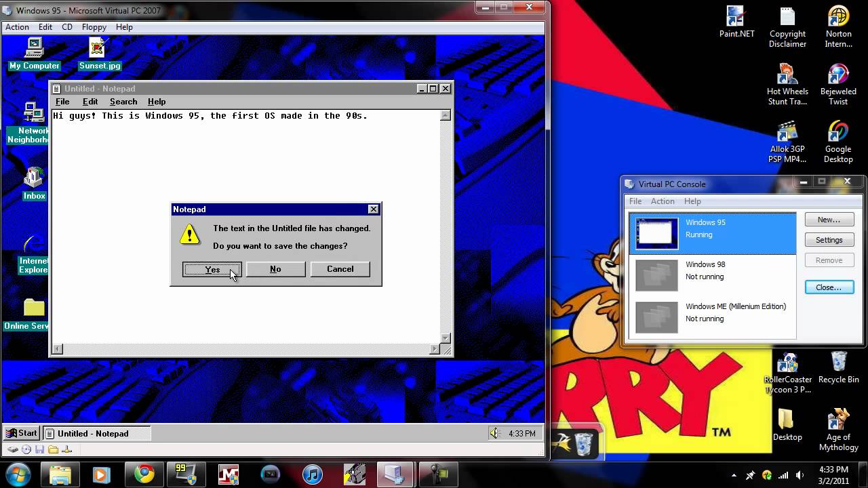Open Google Chrome from the taskbar

pyautogui.click(x=144, y=474)
